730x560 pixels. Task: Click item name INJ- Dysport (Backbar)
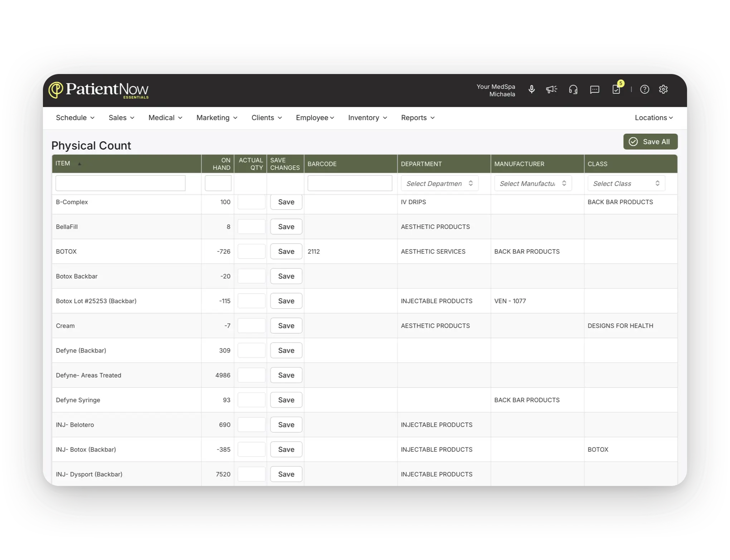89,474
